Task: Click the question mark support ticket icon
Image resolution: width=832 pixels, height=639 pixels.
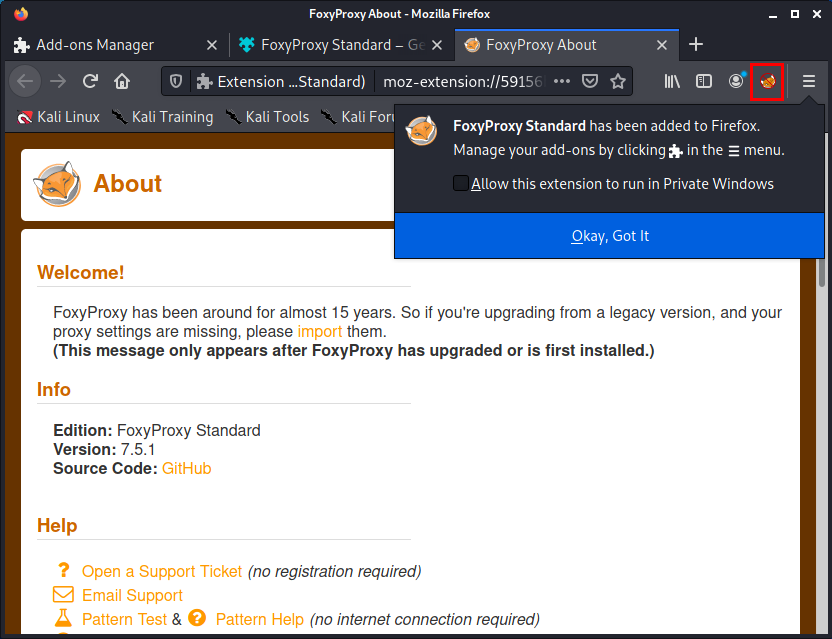Action: 63,571
